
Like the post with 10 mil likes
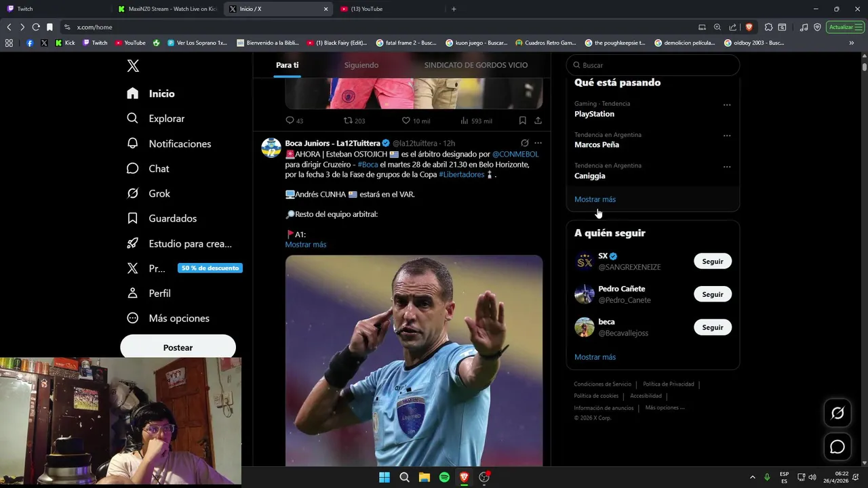[x=416, y=121]
